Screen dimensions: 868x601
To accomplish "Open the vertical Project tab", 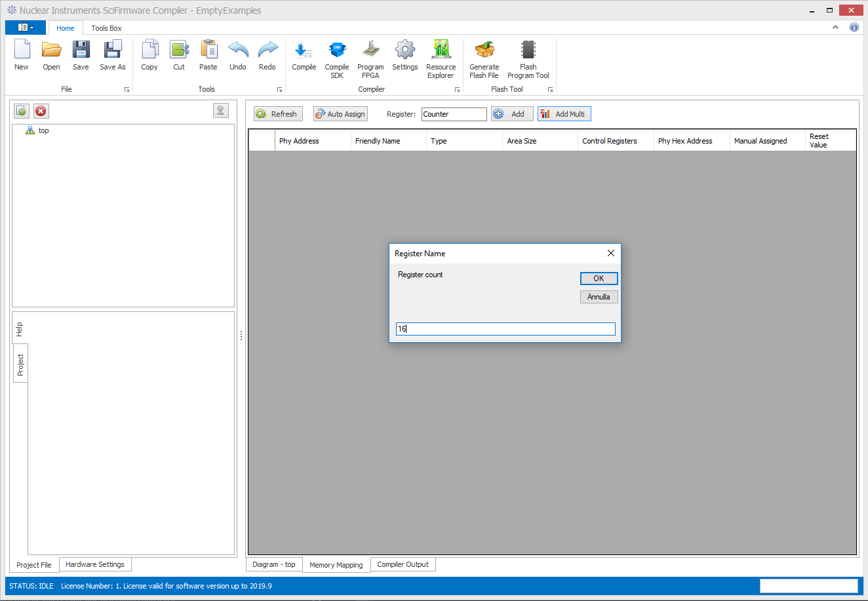I will coord(20,364).
